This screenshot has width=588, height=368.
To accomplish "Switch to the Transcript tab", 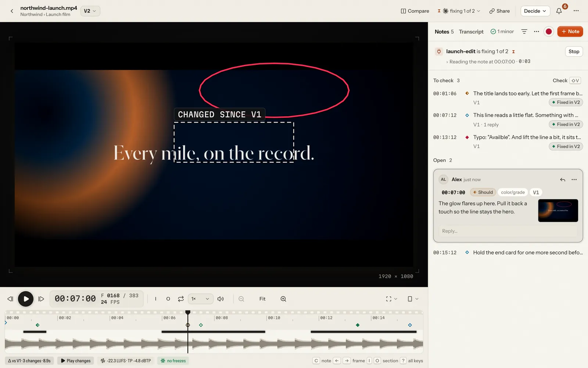I will 471,32.
